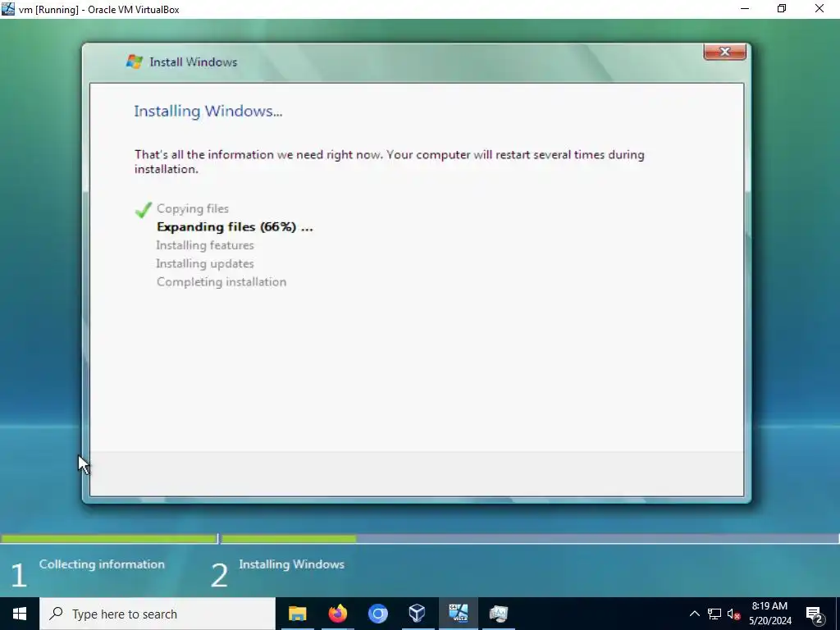Click the 'Installing Windows...' heading
840x630 pixels.
[x=208, y=111]
